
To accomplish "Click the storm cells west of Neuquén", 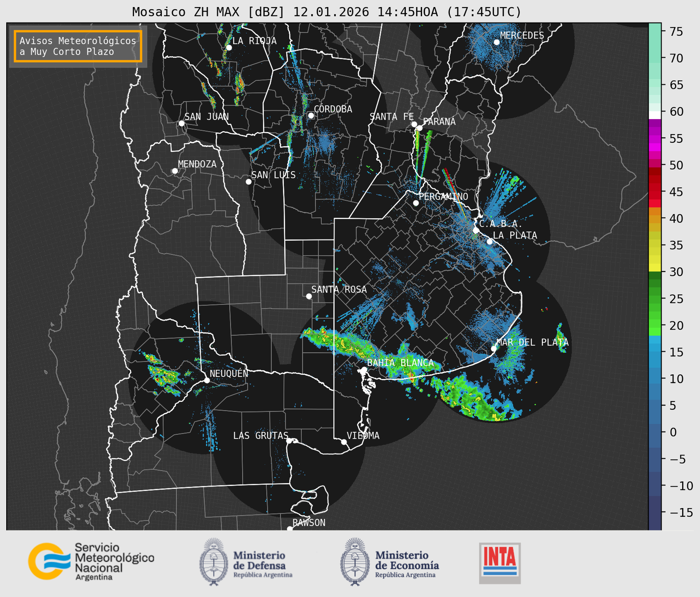I will [164, 374].
